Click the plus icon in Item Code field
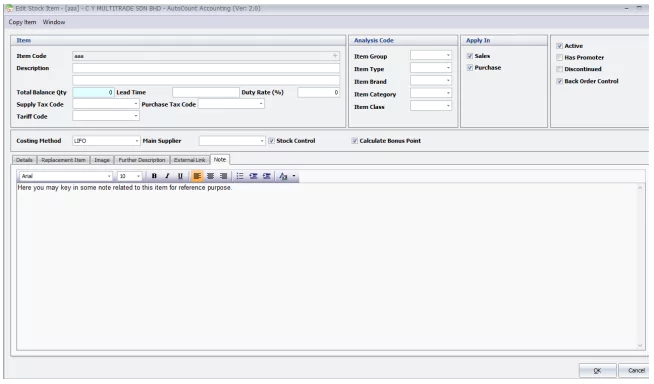This screenshot has width=654, height=384. [x=335, y=56]
